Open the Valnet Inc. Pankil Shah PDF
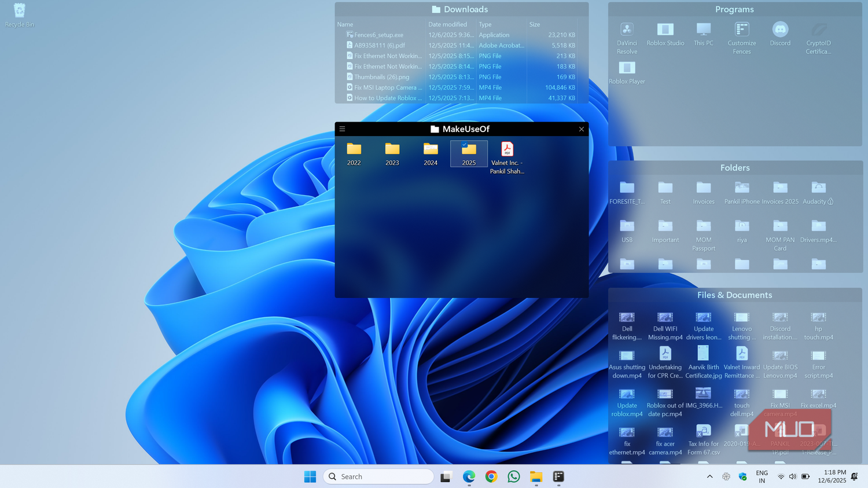 (x=507, y=158)
